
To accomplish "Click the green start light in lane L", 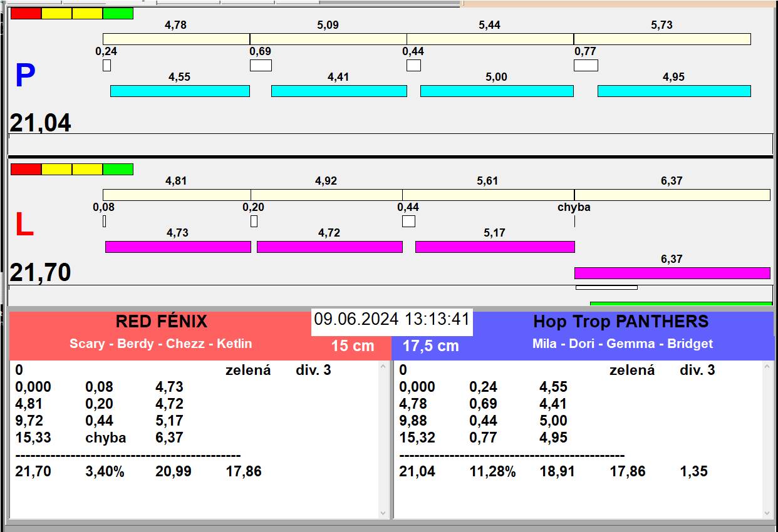I will 118,169.
